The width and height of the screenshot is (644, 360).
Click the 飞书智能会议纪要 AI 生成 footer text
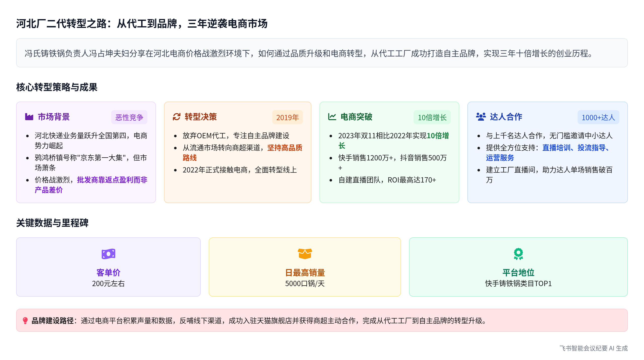(x=593, y=348)
